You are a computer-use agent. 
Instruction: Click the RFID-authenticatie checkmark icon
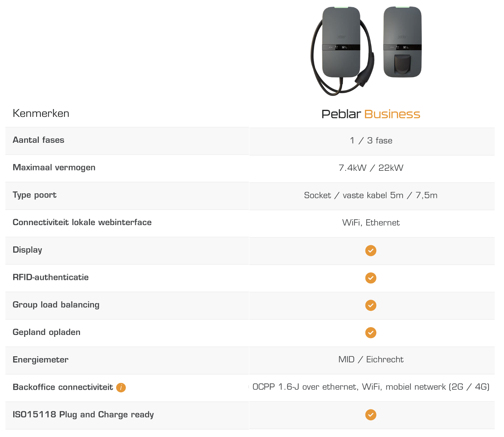371,278
